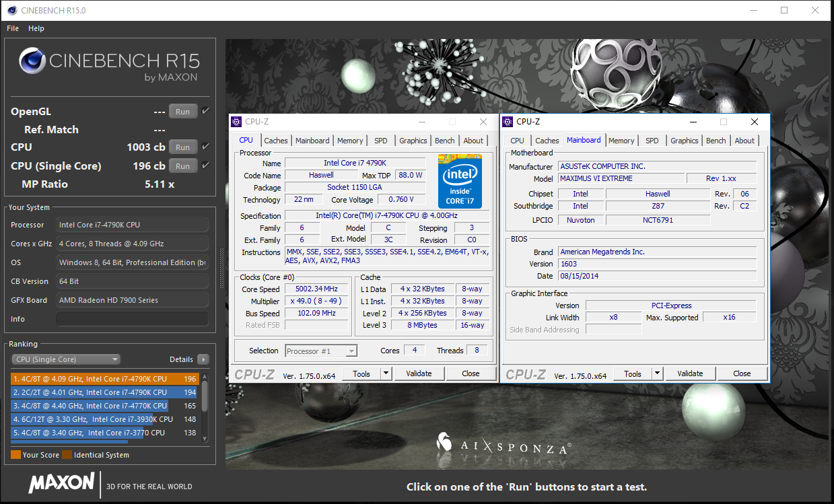
Task: Open Bench tab in left CPU-Z
Action: (x=445, y=141)
